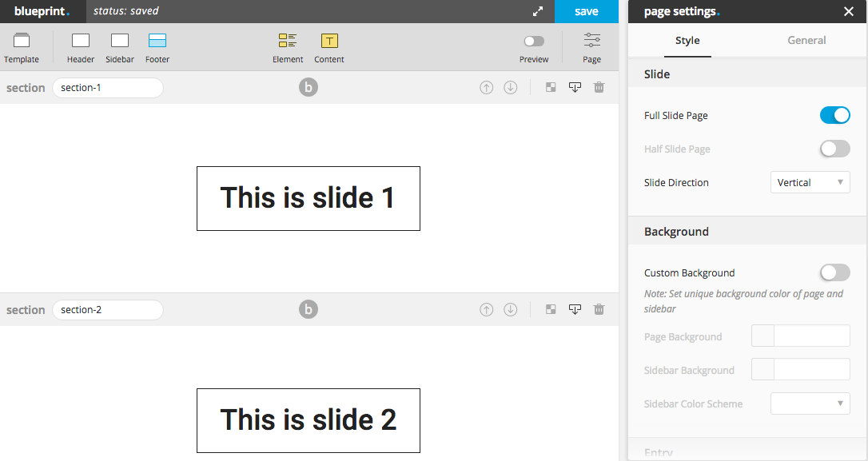
Task: Toggle Preview mode switch
Action: [534, 41]
